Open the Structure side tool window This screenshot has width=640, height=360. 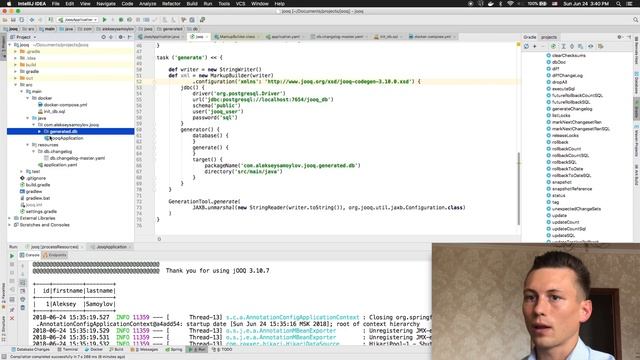click(x=4, y=329)
